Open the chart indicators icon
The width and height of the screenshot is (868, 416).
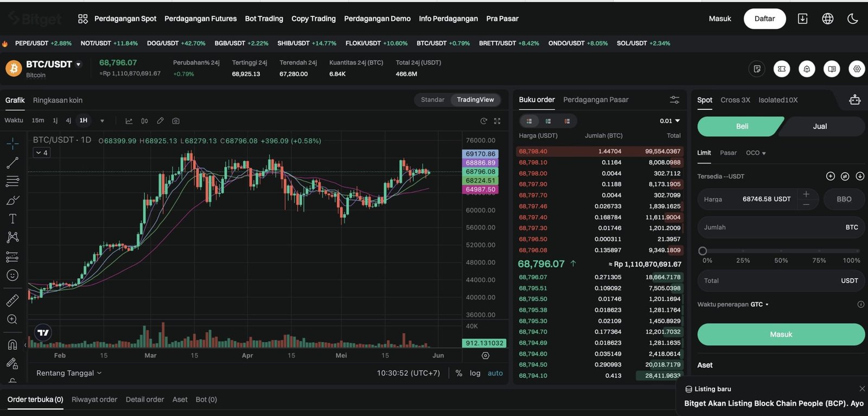pyautogui.click(x=129, y=121)
